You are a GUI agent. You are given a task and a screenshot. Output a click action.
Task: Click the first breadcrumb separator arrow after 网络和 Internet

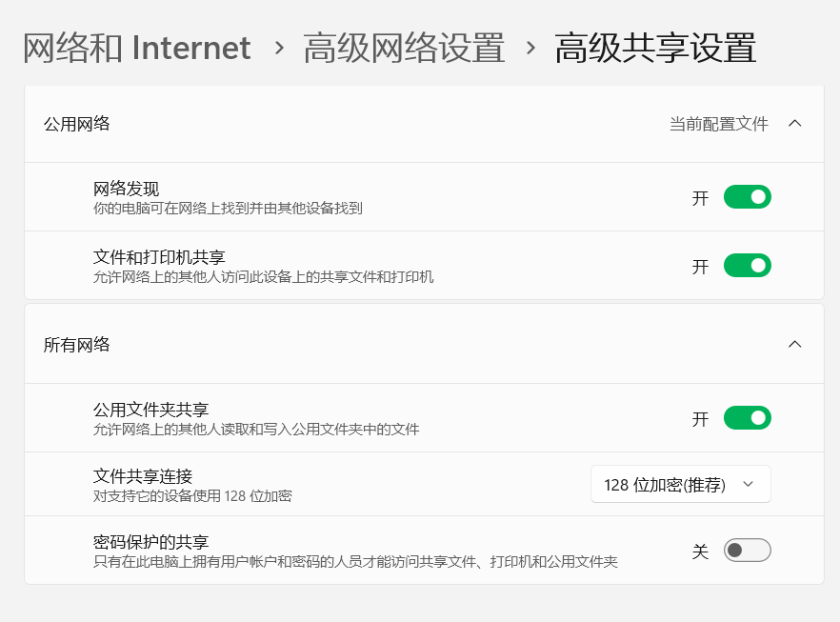[278, 49]
